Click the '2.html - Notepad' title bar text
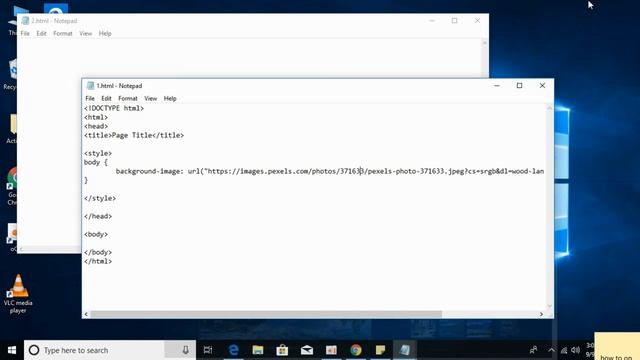This screenshot has width=640, height=360. pos(54,21)
